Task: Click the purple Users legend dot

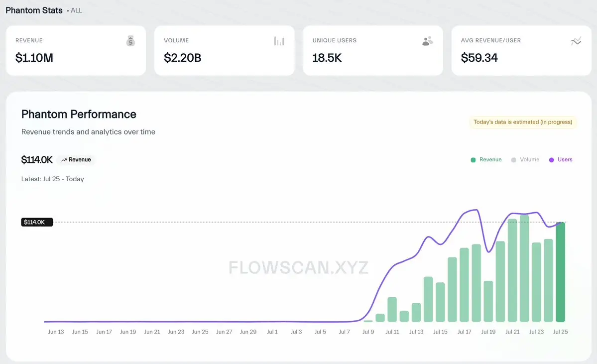Action: click(x=551, y=160)
